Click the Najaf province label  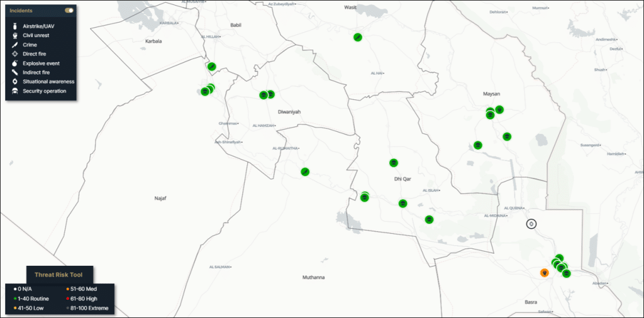click(160, 198)
